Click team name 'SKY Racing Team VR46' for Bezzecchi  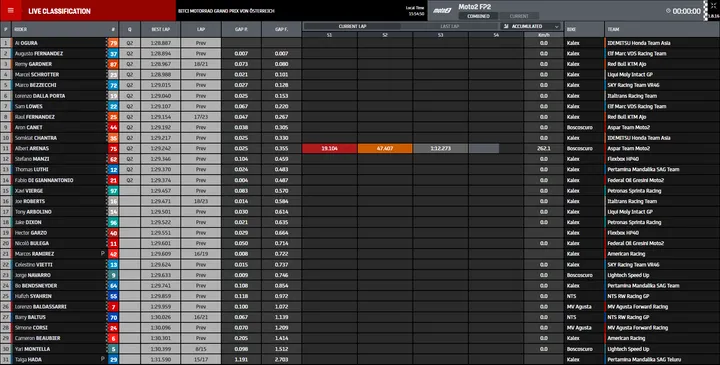(633, 85)
